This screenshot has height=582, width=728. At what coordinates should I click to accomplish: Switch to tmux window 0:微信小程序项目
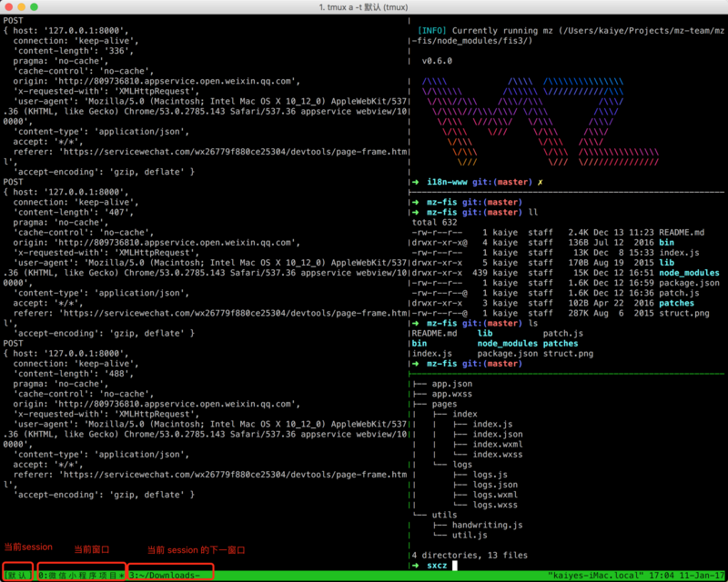pyautogui.click(x=81, y=576)
